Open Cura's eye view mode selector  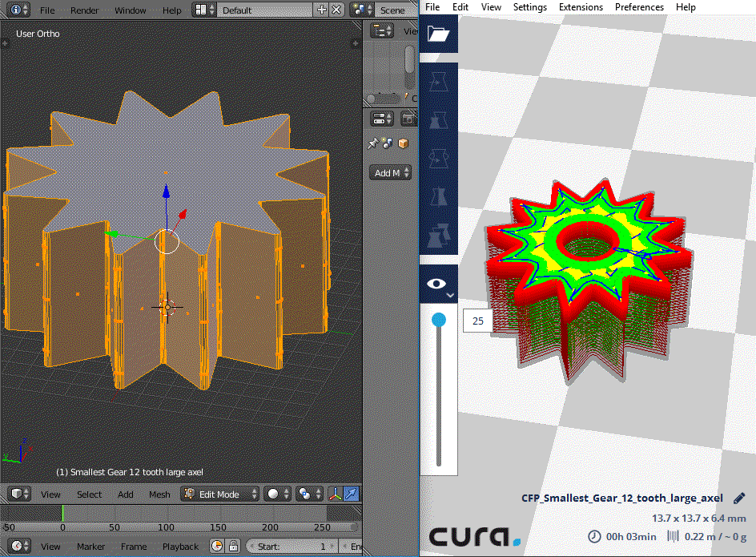[438, 284]
